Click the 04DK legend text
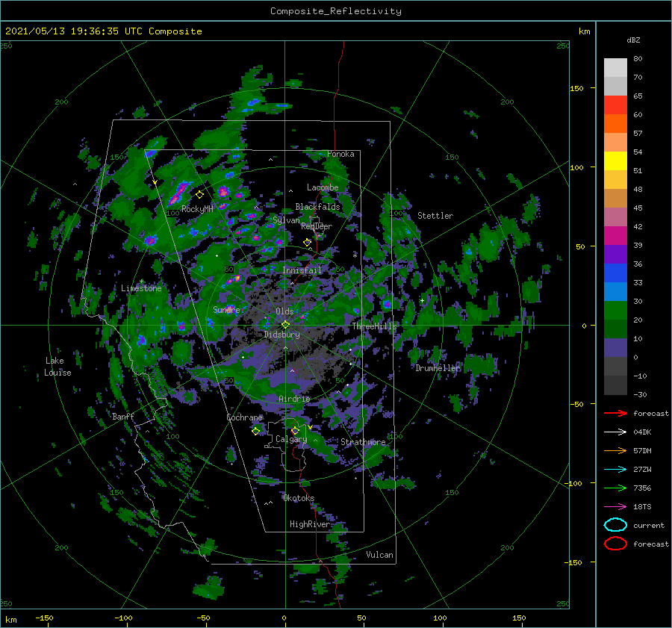Viewport: 672px width, 628px height. (642, 432)
